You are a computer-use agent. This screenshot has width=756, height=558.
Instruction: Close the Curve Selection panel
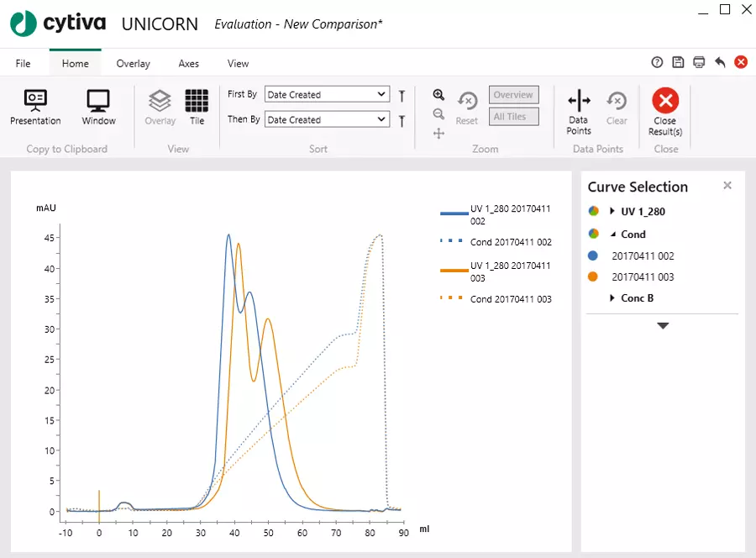pyautogui.click(x=727, y=185)
